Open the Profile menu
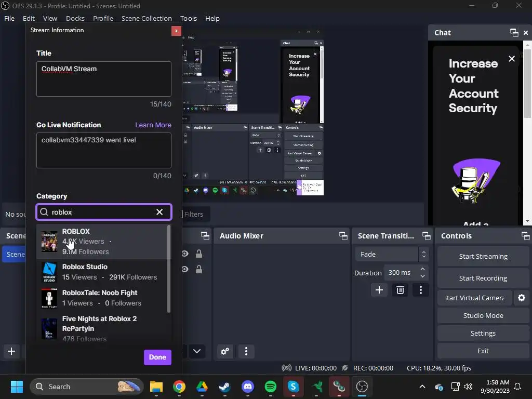The image size is (532, 399). 103,18
